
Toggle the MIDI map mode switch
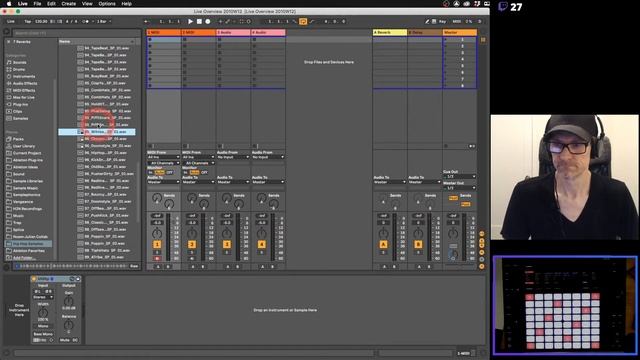[x=457, y=21]
